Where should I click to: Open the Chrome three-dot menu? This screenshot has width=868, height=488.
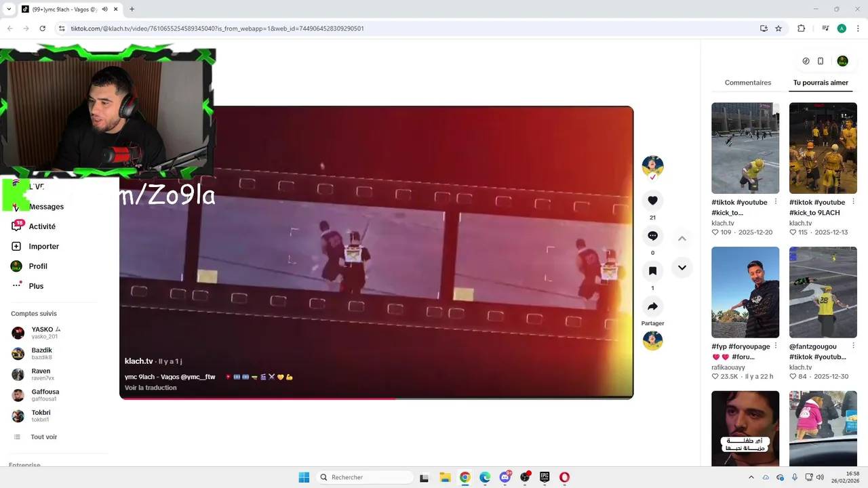click(857, 28)
